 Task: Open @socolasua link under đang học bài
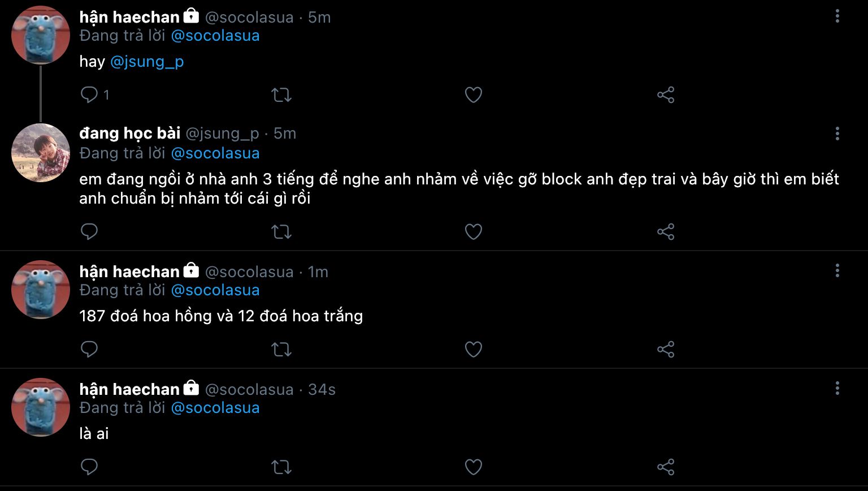(x=215, y=153)
